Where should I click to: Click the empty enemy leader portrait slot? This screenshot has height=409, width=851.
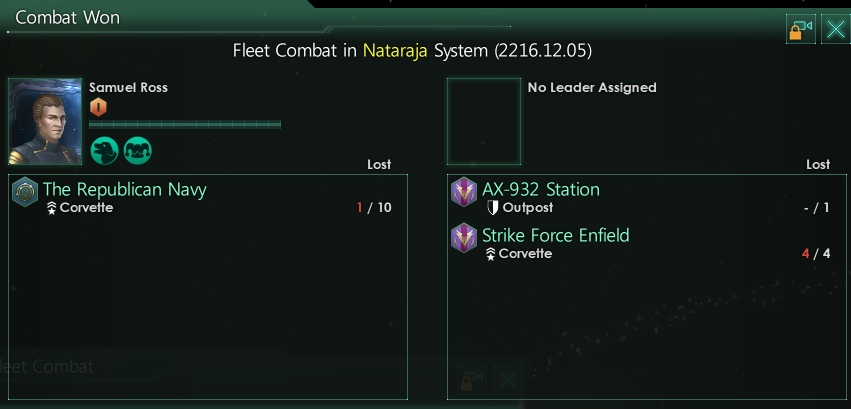(484, 122)
